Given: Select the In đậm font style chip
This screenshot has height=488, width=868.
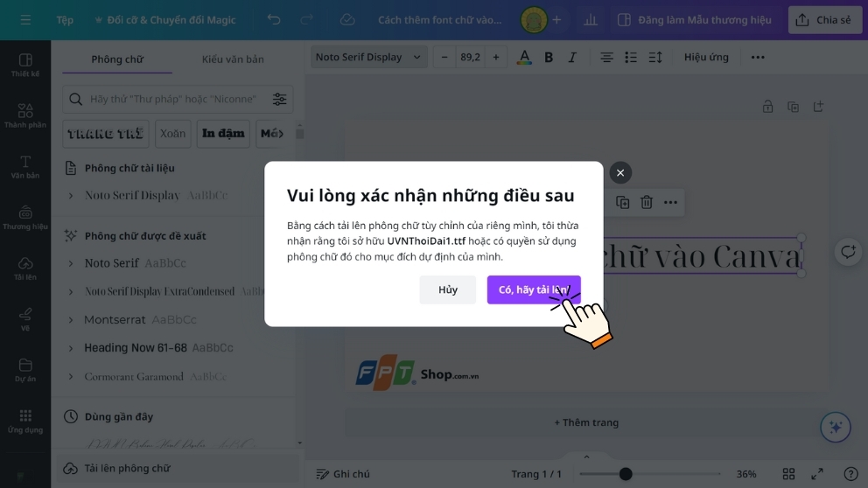Looking at the screenshot, I should (223, 134).
